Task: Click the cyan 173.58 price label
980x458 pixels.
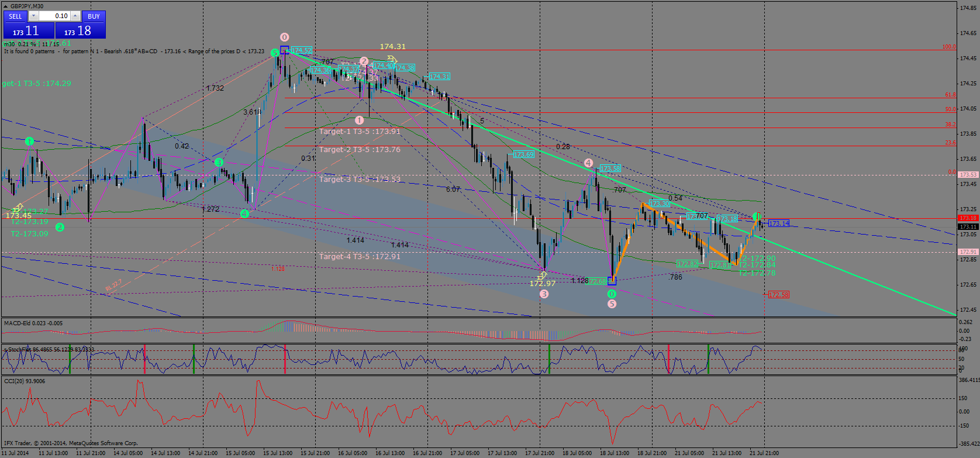Action: [x=610, y=168]
